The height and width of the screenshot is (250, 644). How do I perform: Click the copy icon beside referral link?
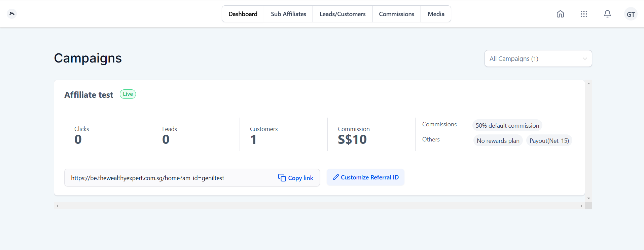coord(282,178)
